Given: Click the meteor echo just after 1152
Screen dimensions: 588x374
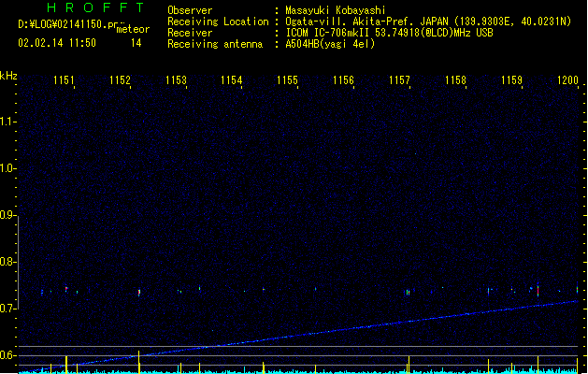Looking at the screenshot, I should click(139, 293).
